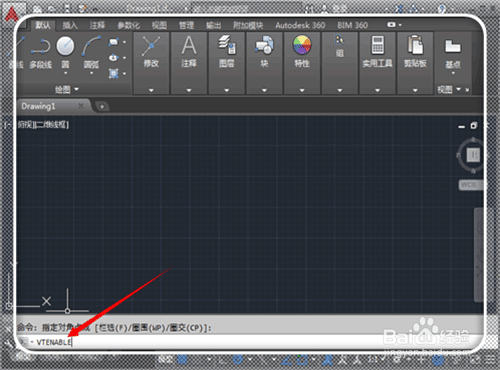The image size is (500, 370).
Task: Open the Circle (圆) options dropdown
Action: [x=65, y=73]
